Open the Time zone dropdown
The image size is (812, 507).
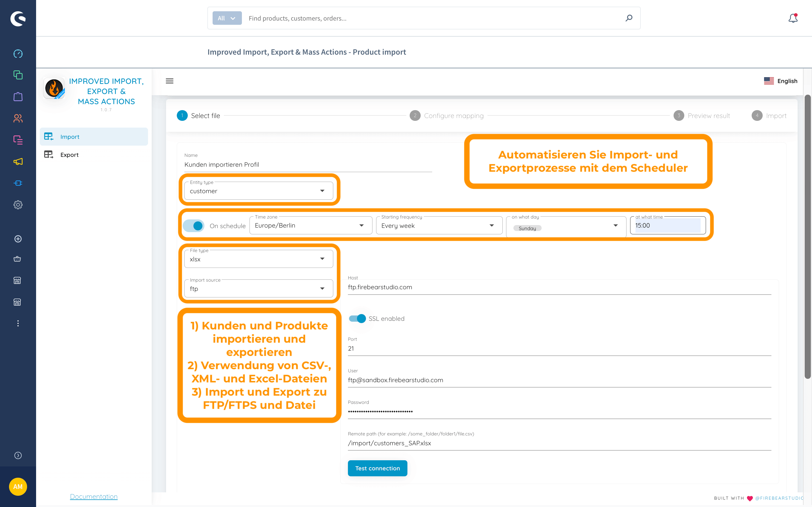[x=310, y=225]
